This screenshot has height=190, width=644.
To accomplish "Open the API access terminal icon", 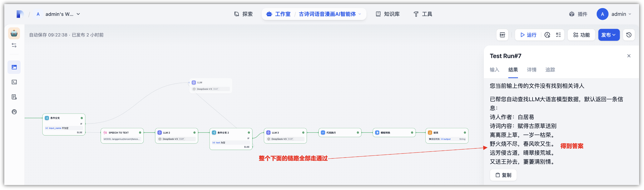I will click(x=14, y=82).
